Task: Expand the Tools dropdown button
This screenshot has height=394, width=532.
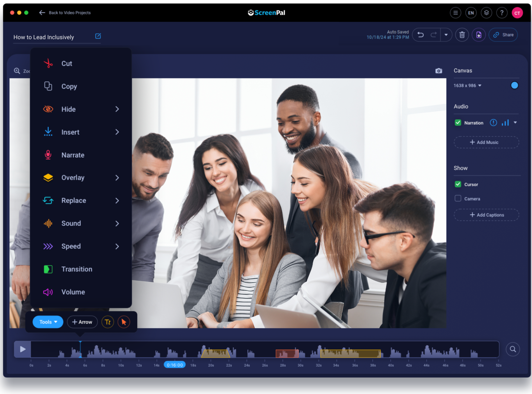Action: coord(48,322)
